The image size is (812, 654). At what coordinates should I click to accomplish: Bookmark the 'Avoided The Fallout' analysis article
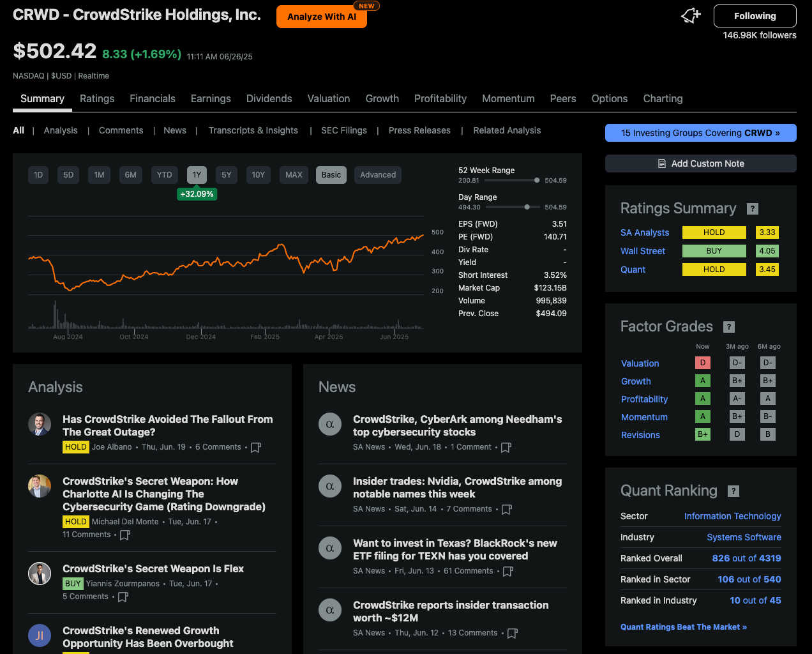[x=256, y=448]
